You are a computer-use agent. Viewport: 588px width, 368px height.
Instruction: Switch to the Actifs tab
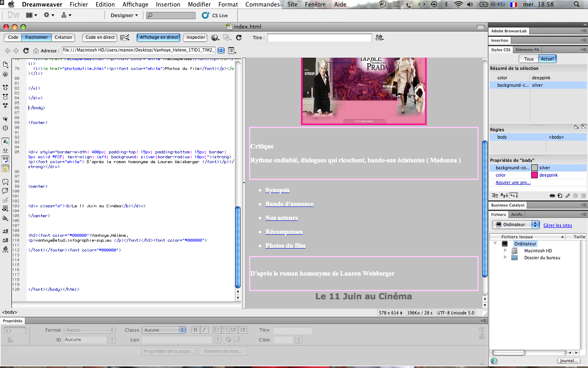(517, 215)
